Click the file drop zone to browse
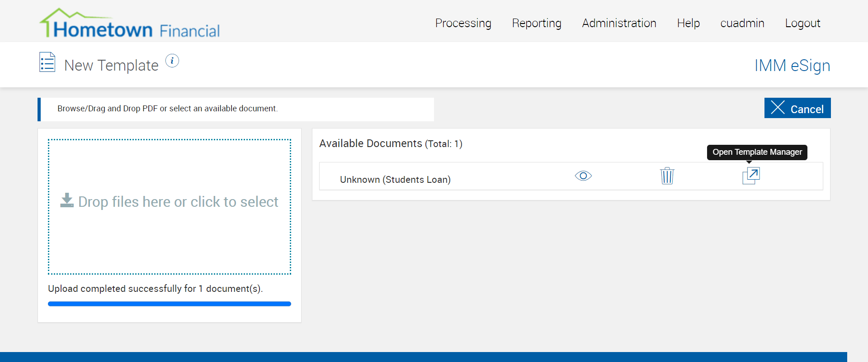This screenshot has width=868, height=362. tap(170, 206)
